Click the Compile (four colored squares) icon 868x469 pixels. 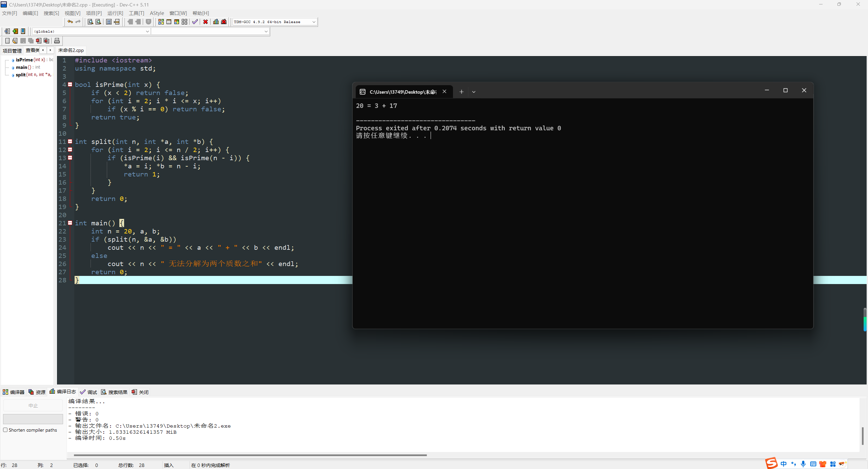(x=161, y=22)
